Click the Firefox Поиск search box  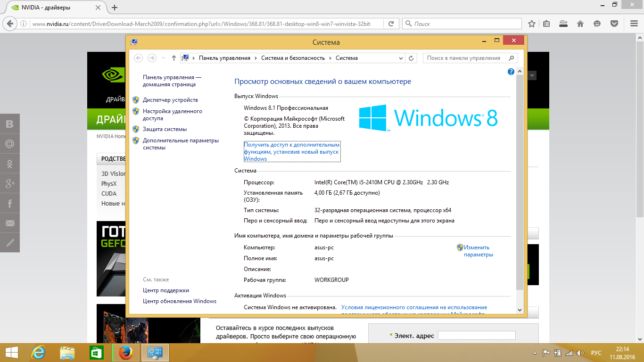pyautogui.click(x=462, y=24)
